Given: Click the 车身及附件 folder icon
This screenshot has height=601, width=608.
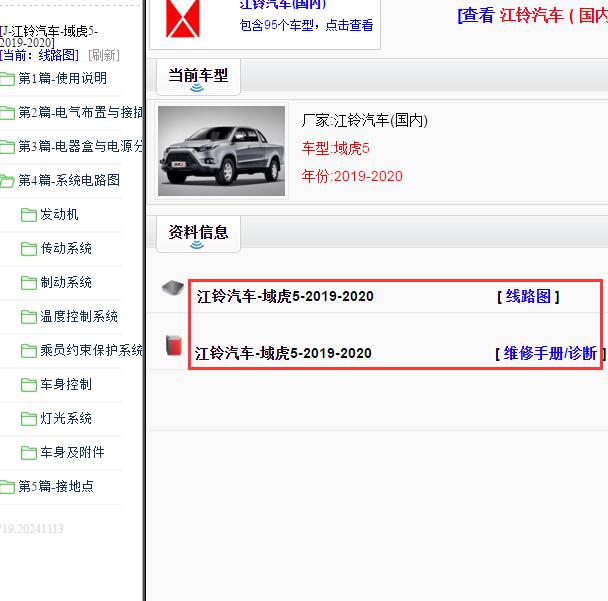Looking at the screenshot, I should tap(29, 452).
